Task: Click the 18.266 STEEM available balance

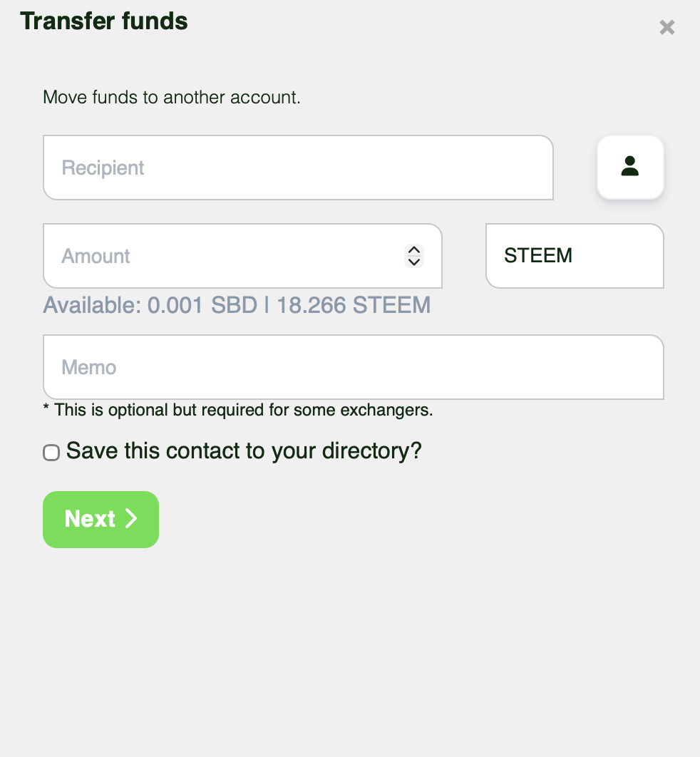Action: [x=354, y=306]
